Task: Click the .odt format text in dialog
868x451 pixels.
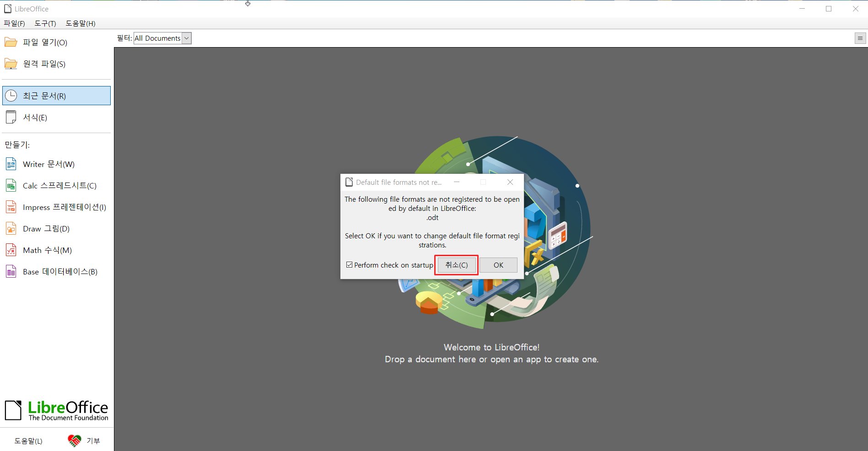Action: point(432,218)
